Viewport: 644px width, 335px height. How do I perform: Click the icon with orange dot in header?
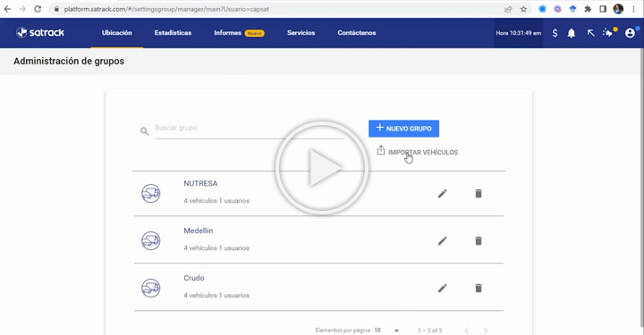609,32
